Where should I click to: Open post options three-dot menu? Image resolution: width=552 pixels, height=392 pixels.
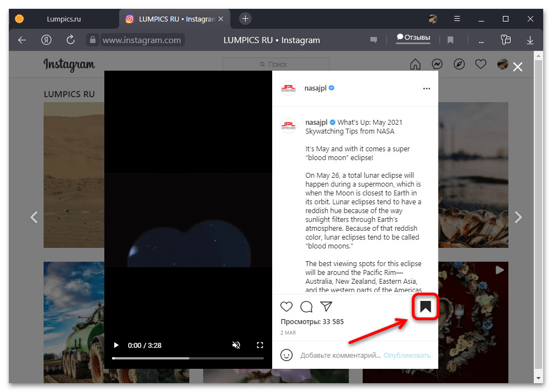point(426,88)
